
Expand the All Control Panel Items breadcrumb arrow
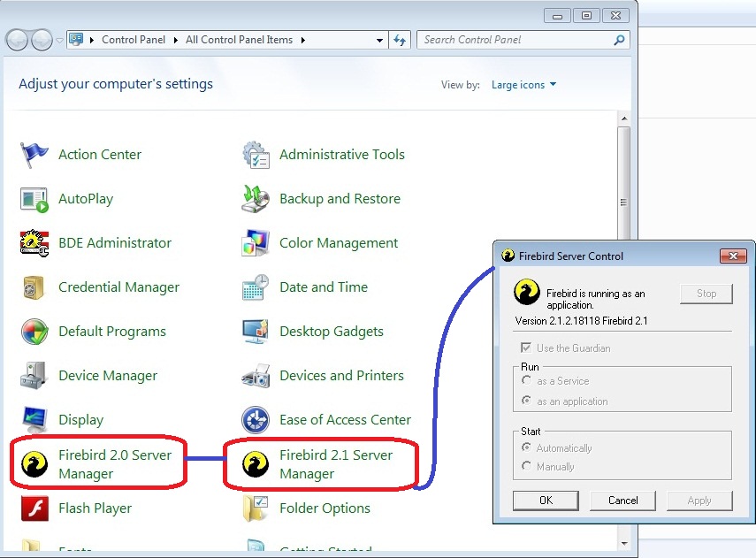[x=302, y=40]
